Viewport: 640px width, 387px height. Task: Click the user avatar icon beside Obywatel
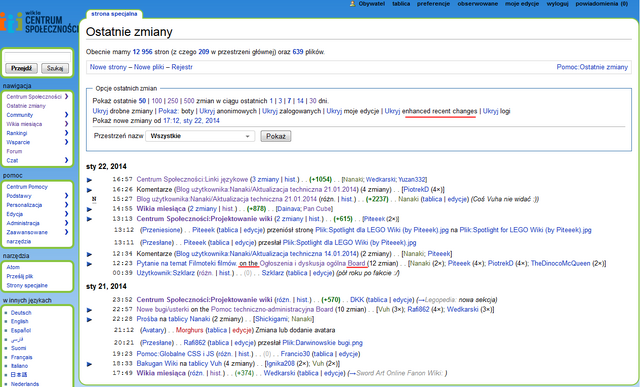click(x=353, y=4)
